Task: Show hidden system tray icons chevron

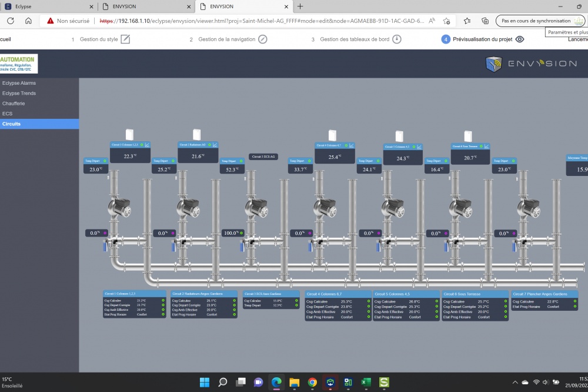Action: (x=515, y=382)
